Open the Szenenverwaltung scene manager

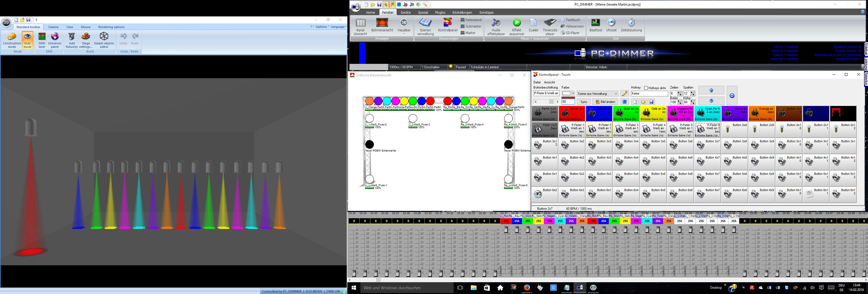pyautogui.click(x=425, y=27)
